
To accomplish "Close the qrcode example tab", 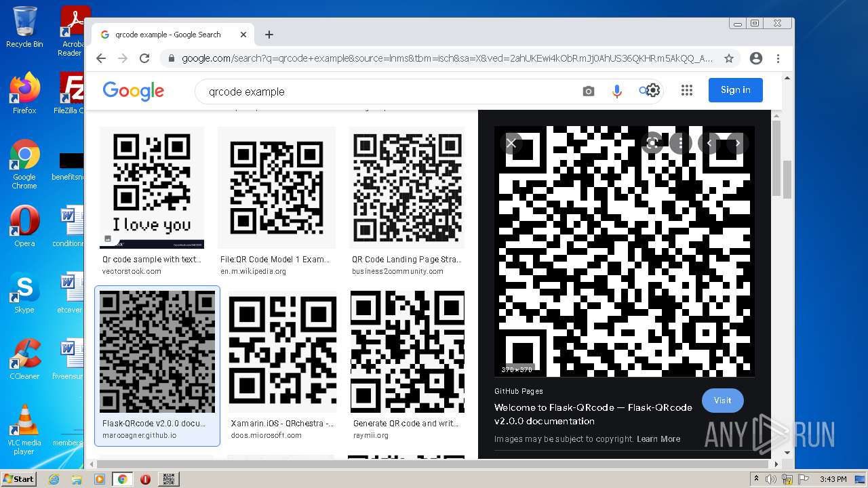I will (243, 35).
